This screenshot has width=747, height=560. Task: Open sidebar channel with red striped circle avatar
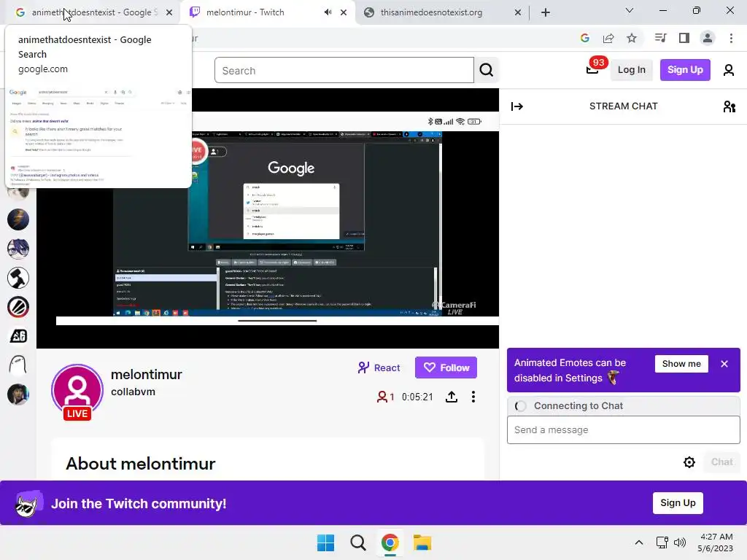pyautogui.click(x=18, y=307)
